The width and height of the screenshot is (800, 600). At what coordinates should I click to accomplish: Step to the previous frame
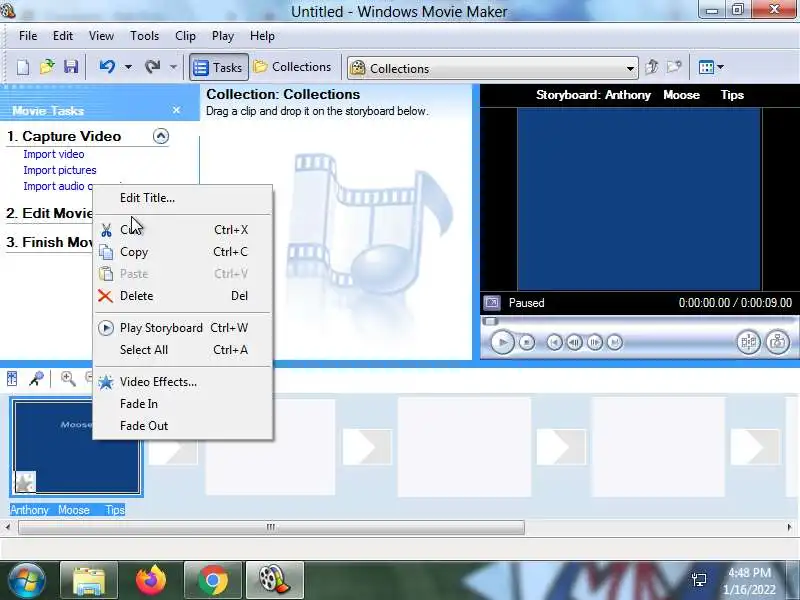(x=574, y=342)
